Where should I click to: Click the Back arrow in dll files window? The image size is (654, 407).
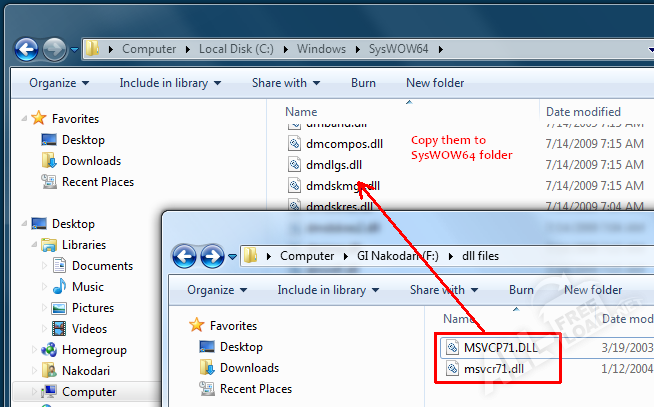point(184,256)
